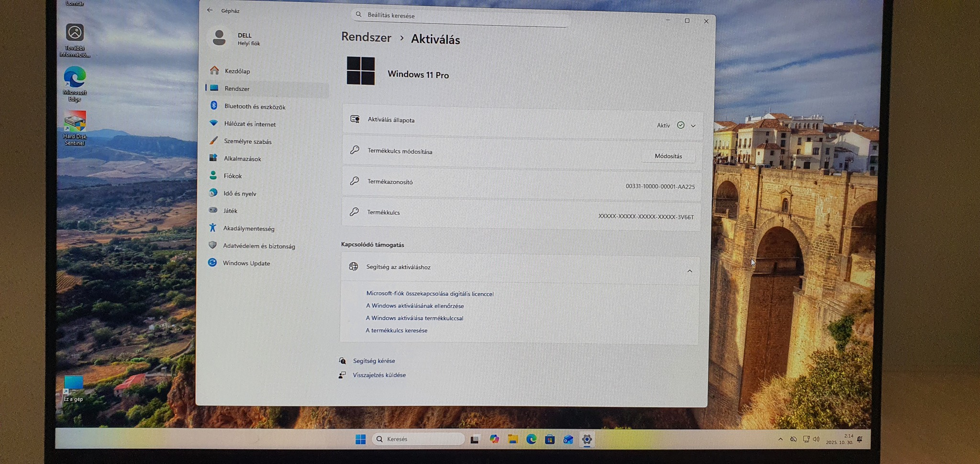Expand the Aktiválás állapota row chevron
Image resolution: width=980 pixels, height=464 pixels.
pos(693,125)
